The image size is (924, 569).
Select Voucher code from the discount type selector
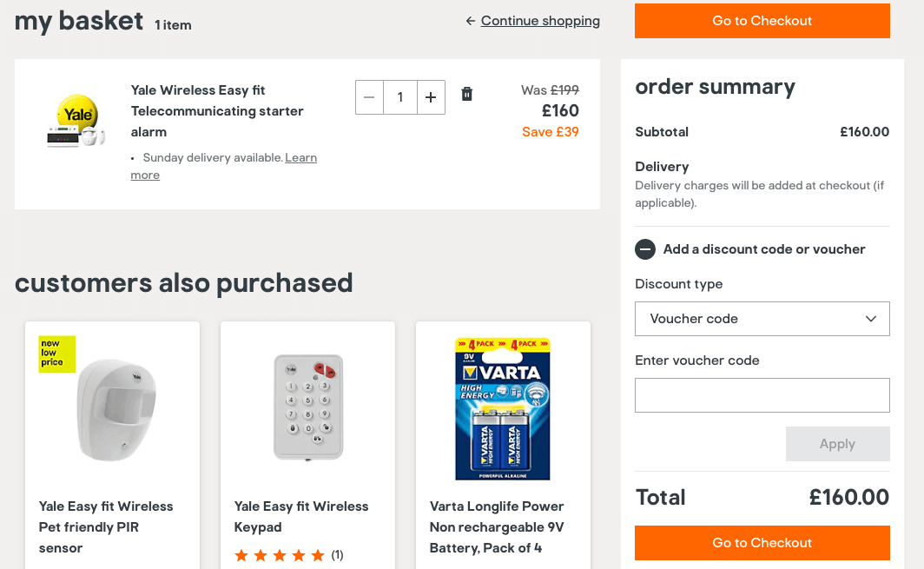[762, 318]
